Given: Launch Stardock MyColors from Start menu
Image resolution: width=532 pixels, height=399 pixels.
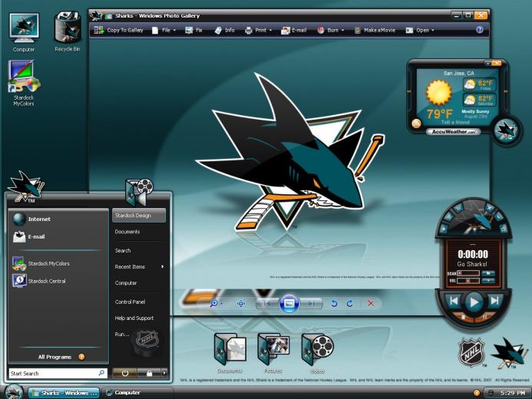Looking at the screenshot, I should tap(56, 263).
